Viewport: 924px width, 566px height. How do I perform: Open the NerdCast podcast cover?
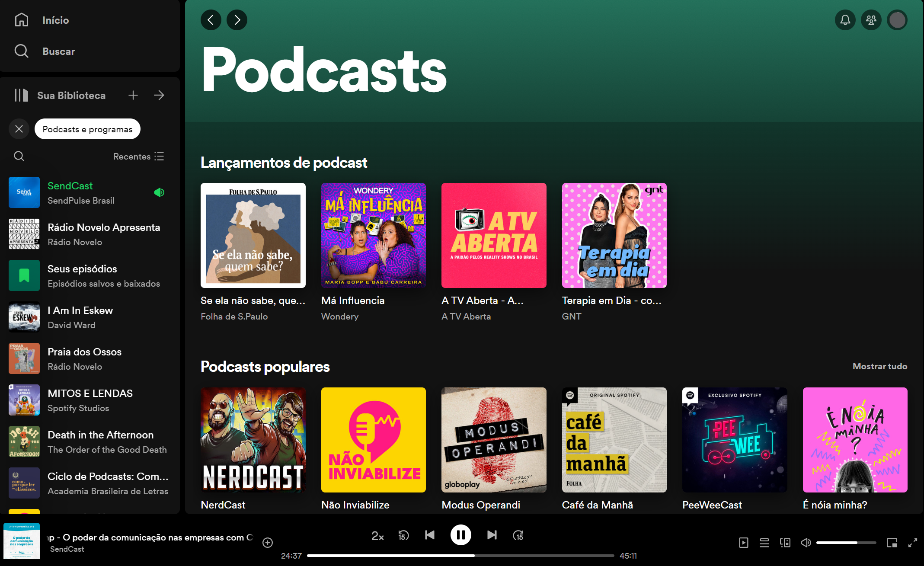point(253,440)
